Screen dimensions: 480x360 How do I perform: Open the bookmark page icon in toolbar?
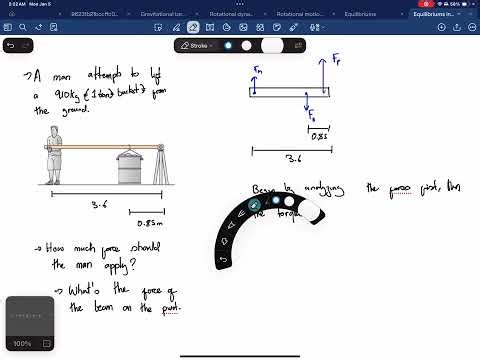pos(54,27)
